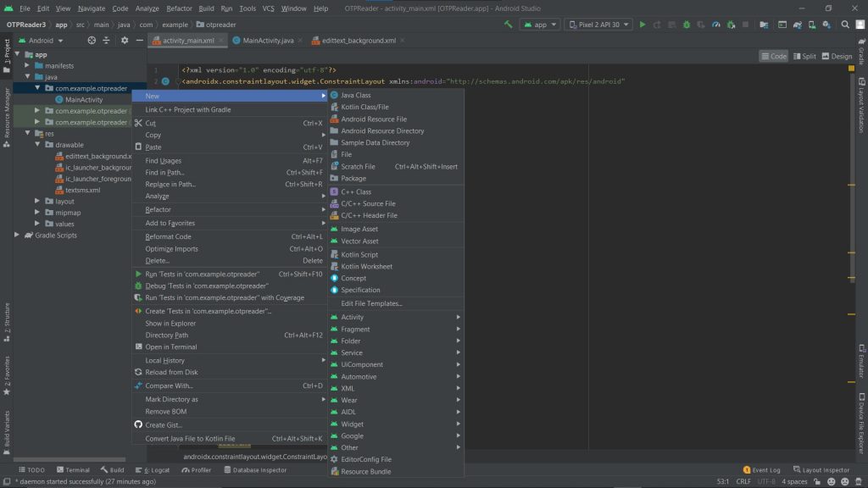The image size is (868, 488).
Task: Open the Pixel 2 API 30 device dropdown
Action: [x=598, y=25]
